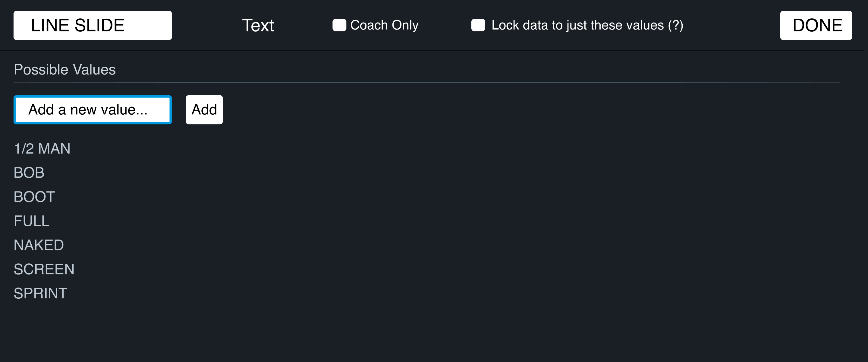Open the Text data type selector
Image resolution: width=868 pixels, height=362 pixels.
[258, 25]
